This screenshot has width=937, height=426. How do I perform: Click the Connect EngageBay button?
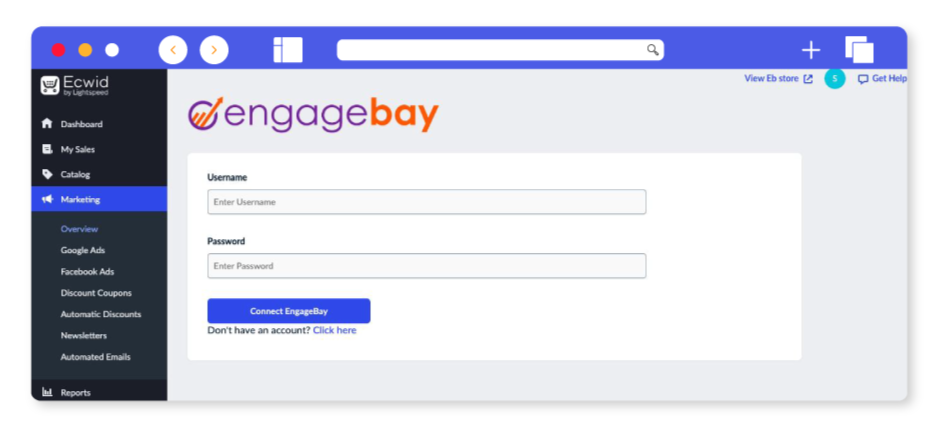[289, 311]
